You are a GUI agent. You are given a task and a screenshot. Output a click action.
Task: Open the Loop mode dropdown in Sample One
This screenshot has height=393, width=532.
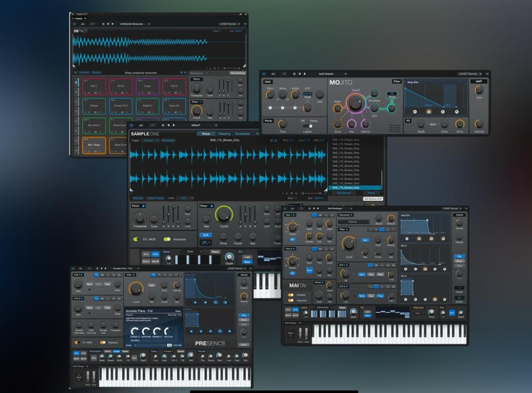(184, 197)
